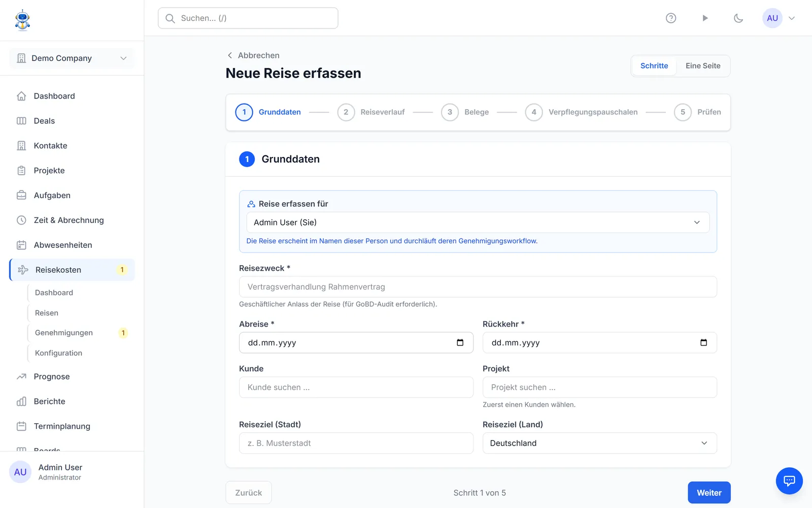
Task: Open the Reiseziel (Land) Deutschland dropdown
Action: pos(600,443)
